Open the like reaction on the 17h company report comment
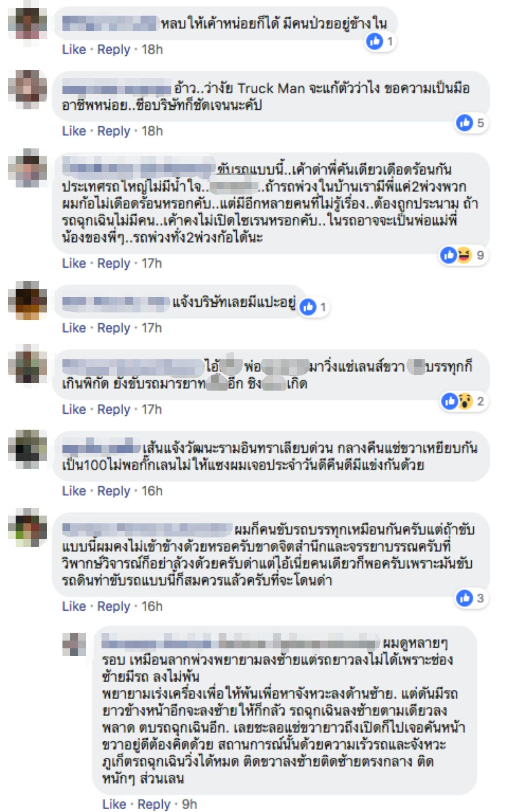 click(x=308, y=307)
